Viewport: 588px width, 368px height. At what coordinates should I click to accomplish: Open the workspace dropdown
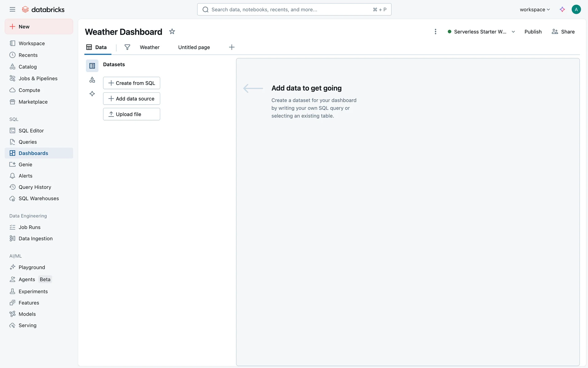point(535,10)
